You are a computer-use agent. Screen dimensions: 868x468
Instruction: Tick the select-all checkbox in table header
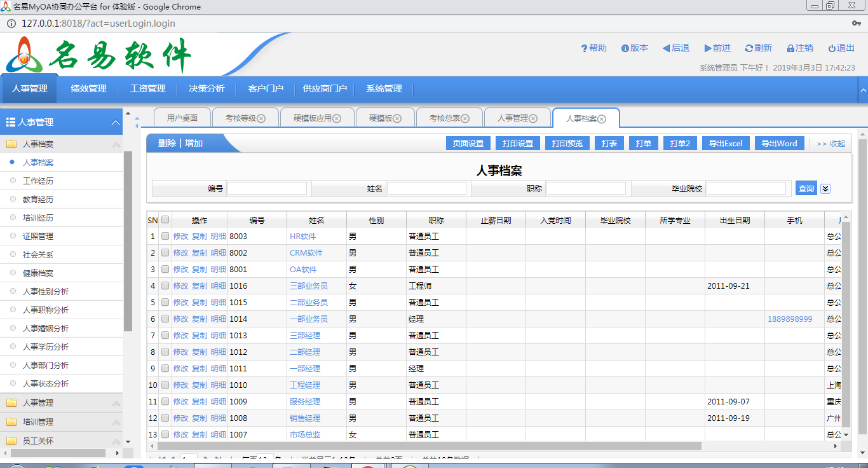pyautogui.click(x=165, y=219)
